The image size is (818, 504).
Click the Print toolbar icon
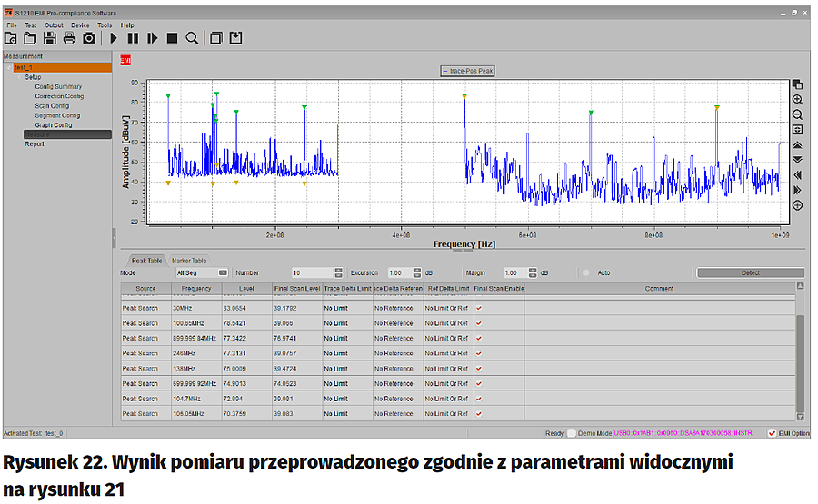click(69, 38)
